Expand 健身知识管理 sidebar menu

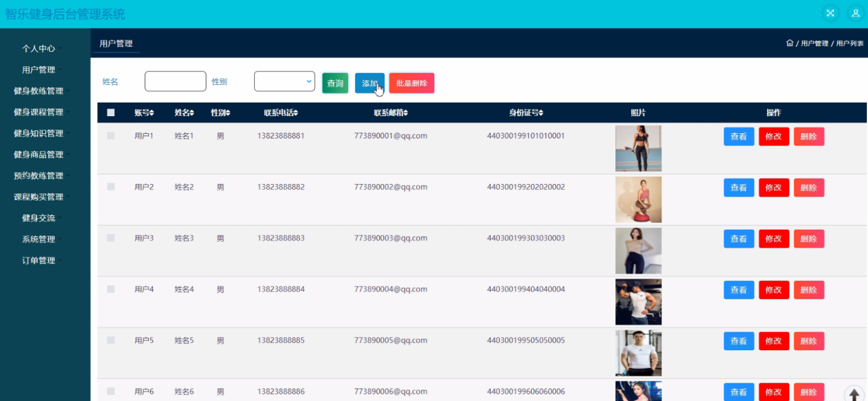(41, 133)
